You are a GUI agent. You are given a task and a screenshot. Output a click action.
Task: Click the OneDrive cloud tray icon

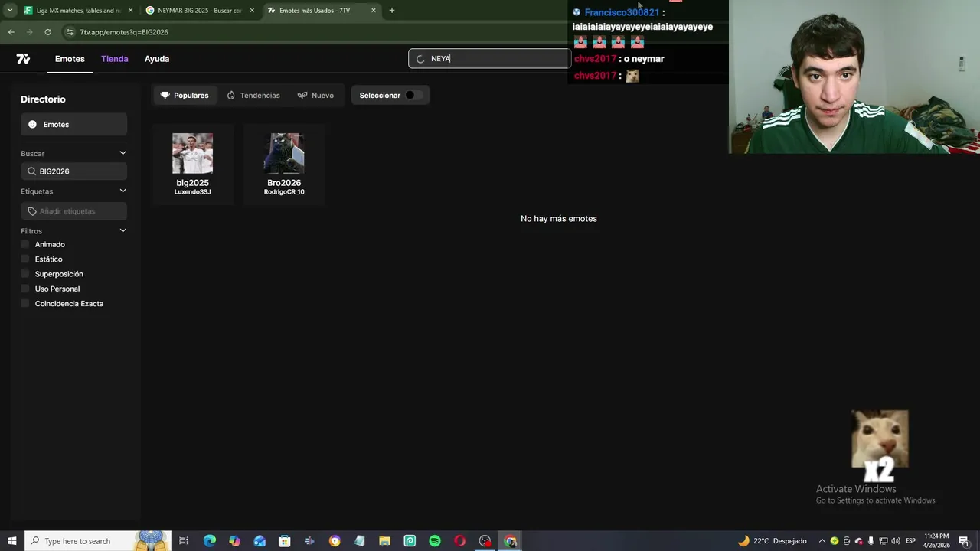pos(858,541)
